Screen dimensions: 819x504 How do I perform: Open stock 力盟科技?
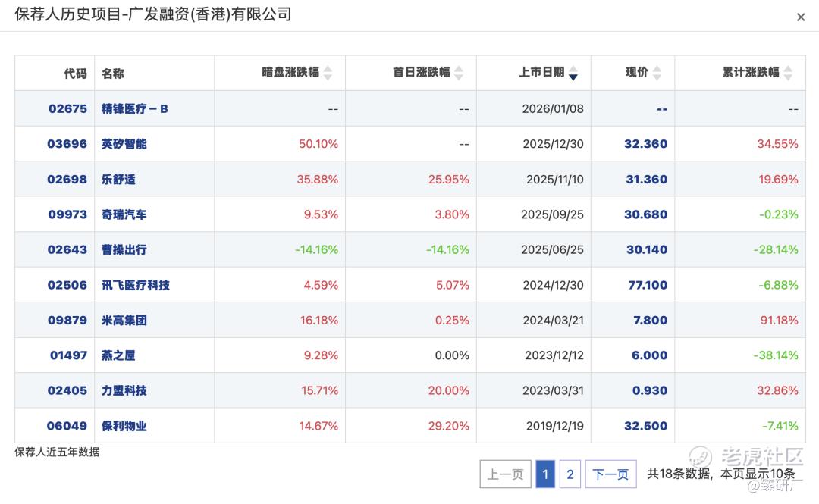[x=124, y=390]
